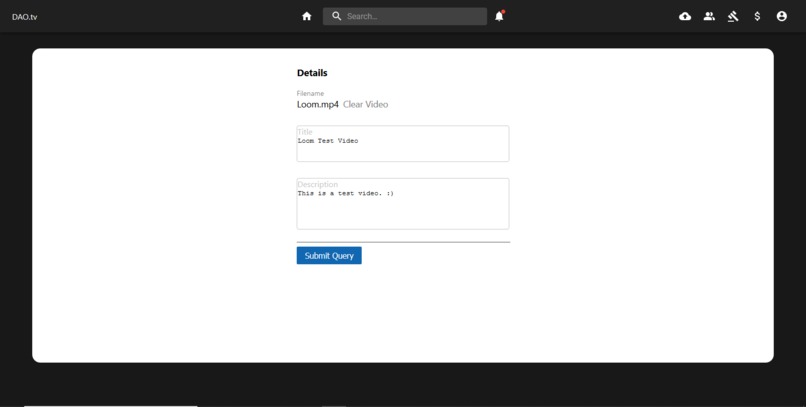Image resolution: width=806 pixels, height=407 pixels.
Task: Select the Loom.mp4 filename text
Action: tap(318, 104)
